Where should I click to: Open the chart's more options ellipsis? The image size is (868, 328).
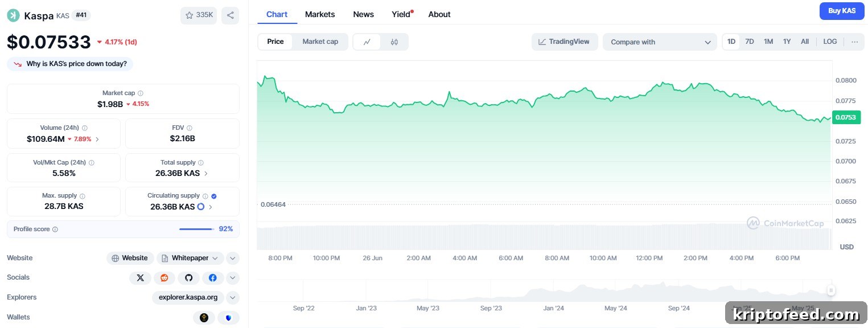point(855,42)
